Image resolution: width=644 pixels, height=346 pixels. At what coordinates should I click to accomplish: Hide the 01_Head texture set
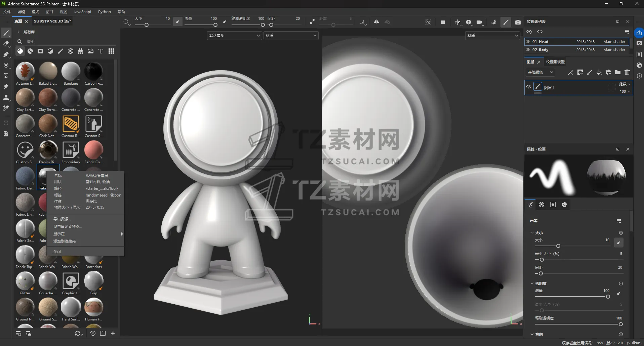[x=528, y=42]
